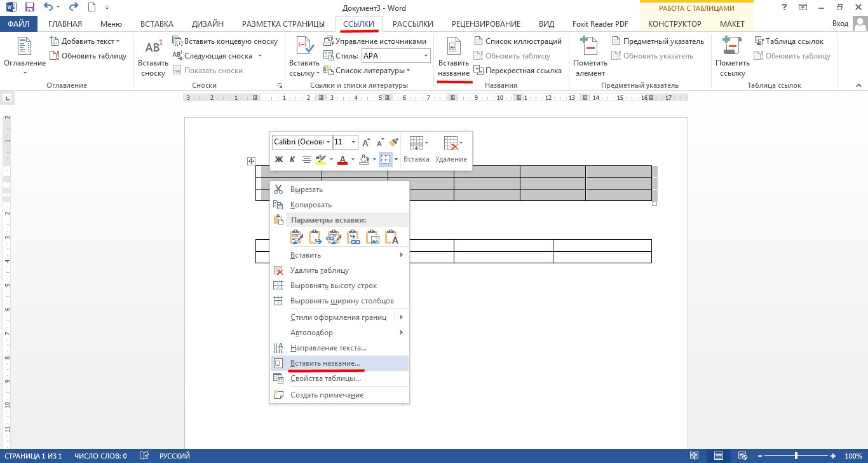Click Список иллюстраций

click(517, 41)
